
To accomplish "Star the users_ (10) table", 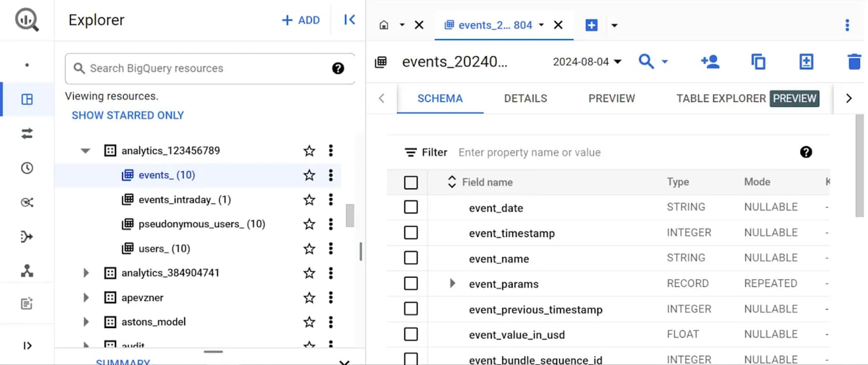I will [309, 249].
